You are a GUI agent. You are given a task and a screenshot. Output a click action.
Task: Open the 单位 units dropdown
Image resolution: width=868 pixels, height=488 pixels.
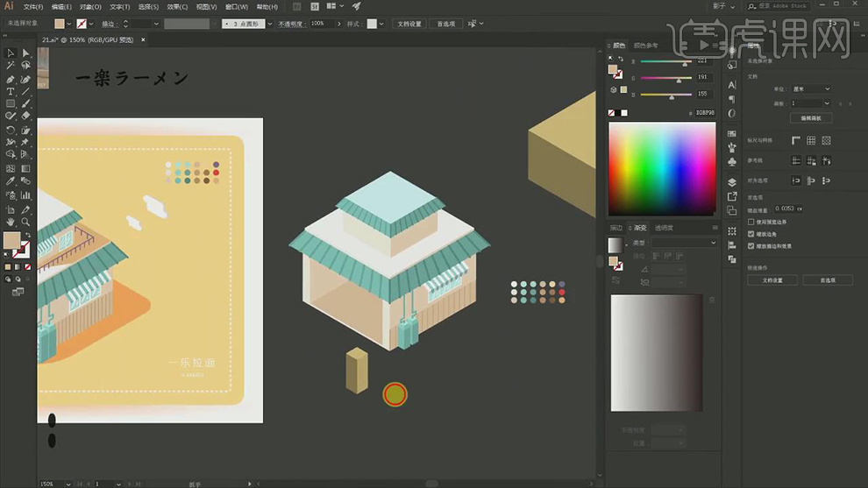click(x=811, y=89)
